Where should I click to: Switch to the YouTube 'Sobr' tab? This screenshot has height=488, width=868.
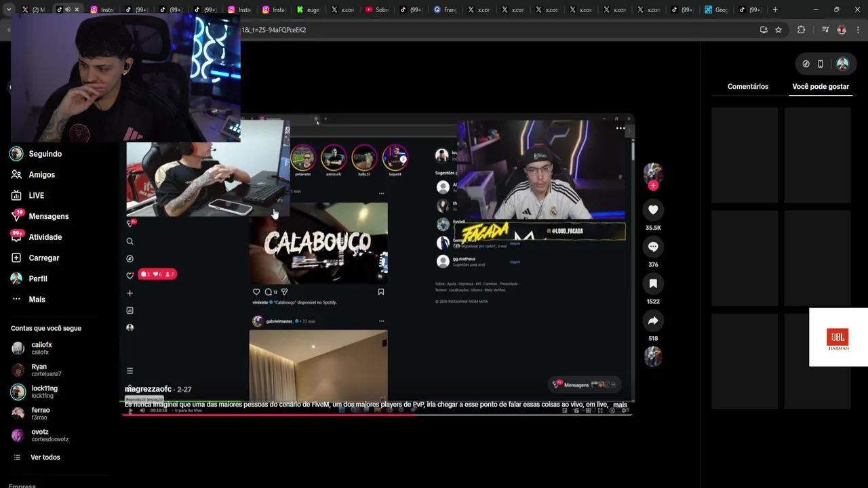(x=377, y=9)
